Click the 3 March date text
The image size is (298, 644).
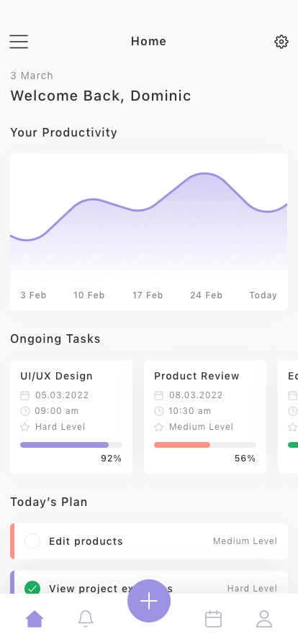(32, 75)
